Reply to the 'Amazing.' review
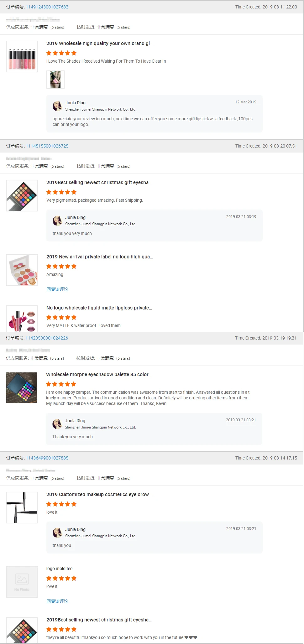The image size is (304, 644). pyautogui.click(x=57, y=289)
